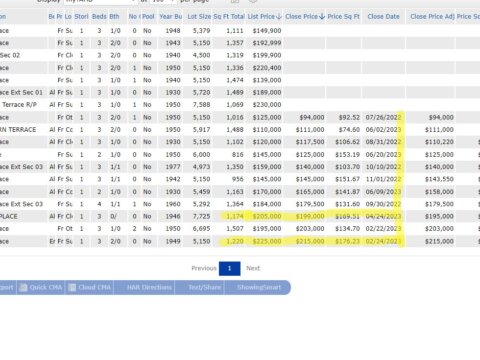This screenshot has height=360, width=480.
Task: Click the Cloud CMA icon
Action: [x=72, y=288]
